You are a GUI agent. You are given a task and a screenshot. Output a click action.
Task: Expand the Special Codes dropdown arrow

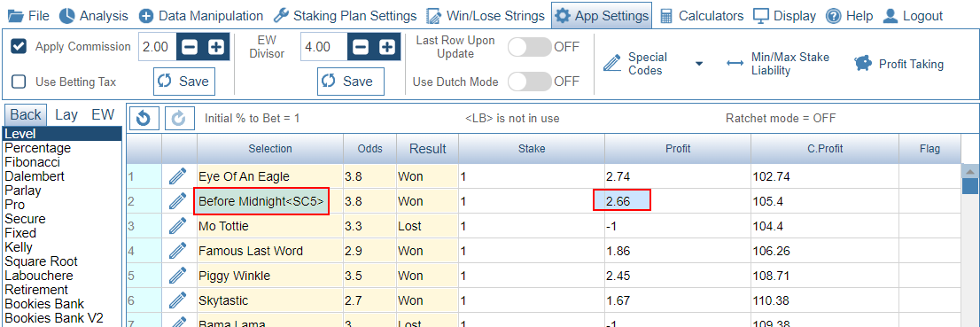coord(699,64)
